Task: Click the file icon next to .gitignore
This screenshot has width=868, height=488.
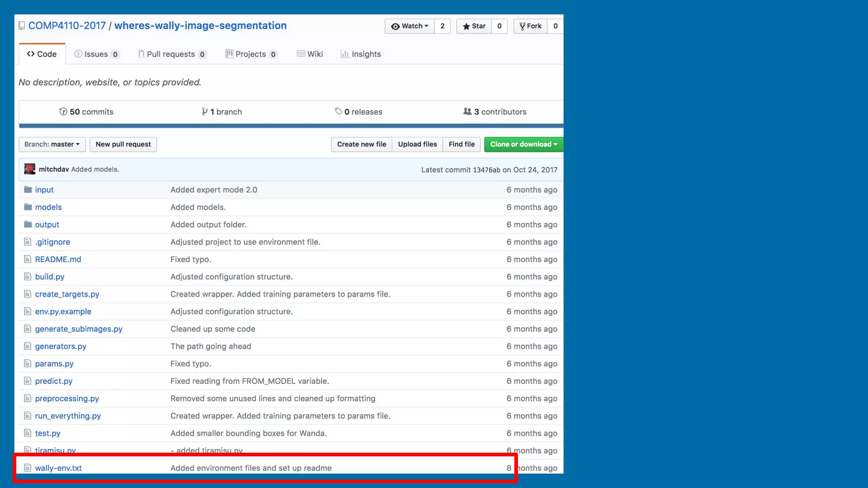Action: pos(28,241)
